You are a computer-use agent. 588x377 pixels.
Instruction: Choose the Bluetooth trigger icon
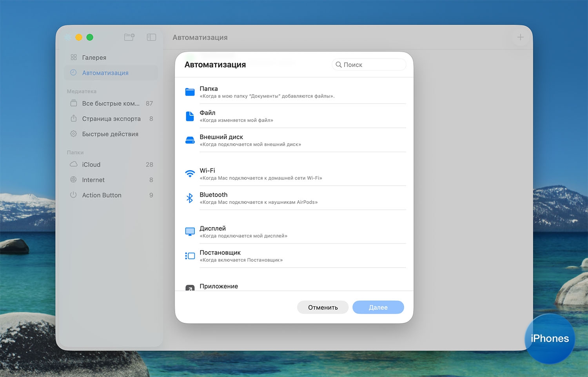[190, 198]
